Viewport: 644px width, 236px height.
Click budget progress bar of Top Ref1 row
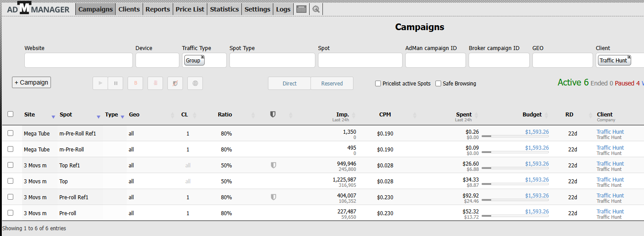click(x=515, y=168)
